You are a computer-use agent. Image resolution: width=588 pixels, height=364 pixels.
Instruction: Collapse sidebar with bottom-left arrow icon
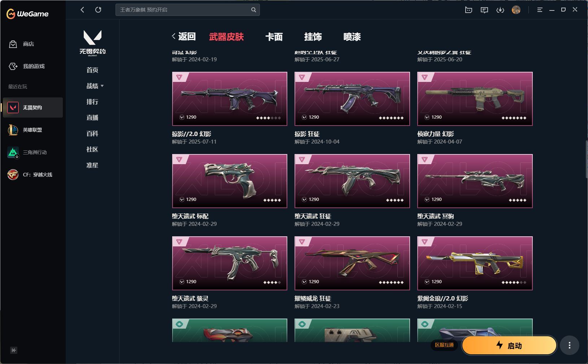[14, 350]
